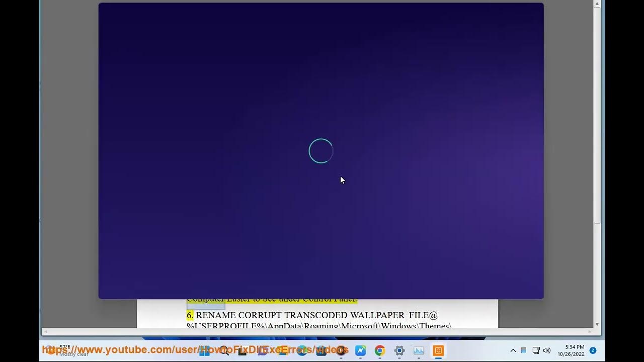Open Google Chrome from the taskbar
This screenshot has width=644, height=362.
pyautogui.click(x=380, y=350)
